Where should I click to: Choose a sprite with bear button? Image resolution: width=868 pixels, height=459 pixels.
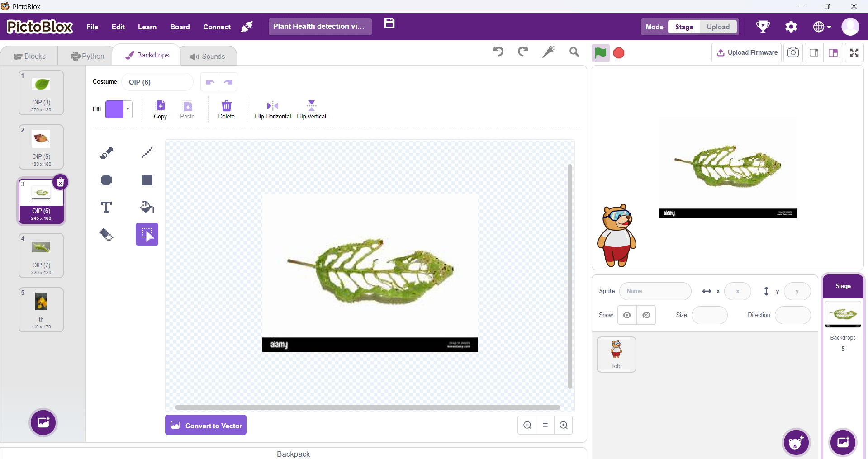[797, 442]
